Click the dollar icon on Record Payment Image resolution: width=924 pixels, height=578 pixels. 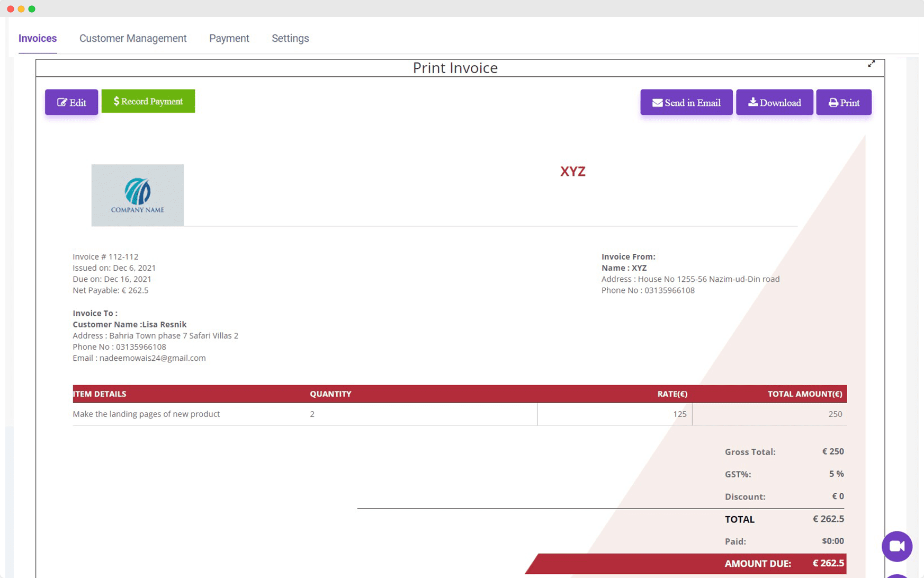pos(116,101)
